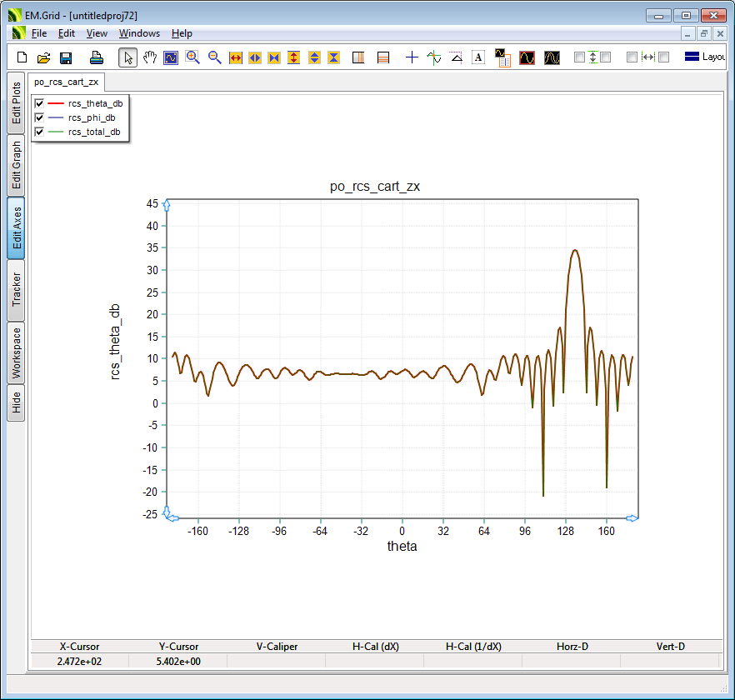Open the Tracker side panel
The height and width of the screenshot is (700, 735).
[16, 290]
